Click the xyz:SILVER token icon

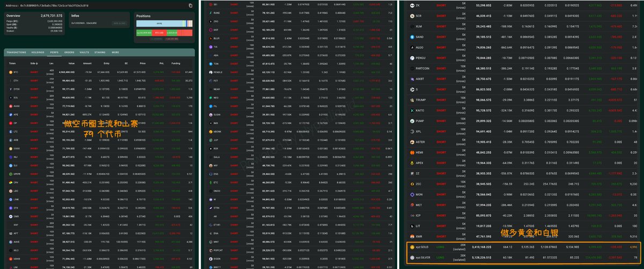pos(412,257)
